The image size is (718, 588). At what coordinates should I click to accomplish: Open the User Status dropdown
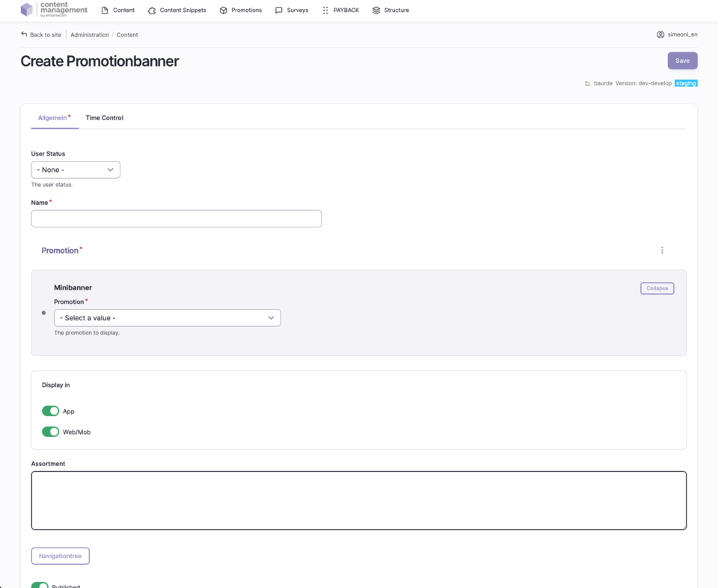click(x=76, y=170)
